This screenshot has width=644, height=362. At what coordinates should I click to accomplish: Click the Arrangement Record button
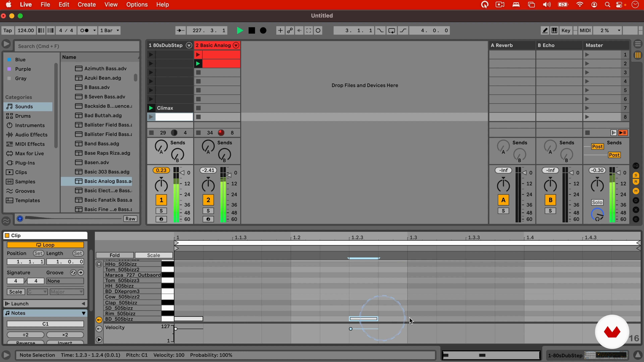[263, 31]
